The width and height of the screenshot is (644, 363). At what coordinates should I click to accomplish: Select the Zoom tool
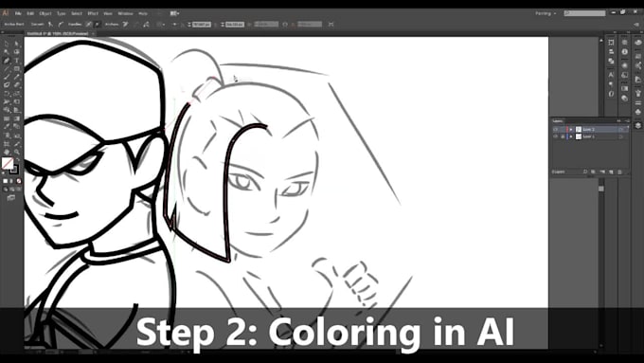tap(17, 152)
